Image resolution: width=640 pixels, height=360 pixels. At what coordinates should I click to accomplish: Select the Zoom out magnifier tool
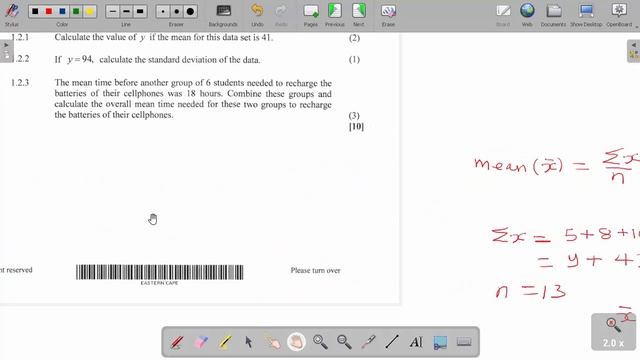344,342
